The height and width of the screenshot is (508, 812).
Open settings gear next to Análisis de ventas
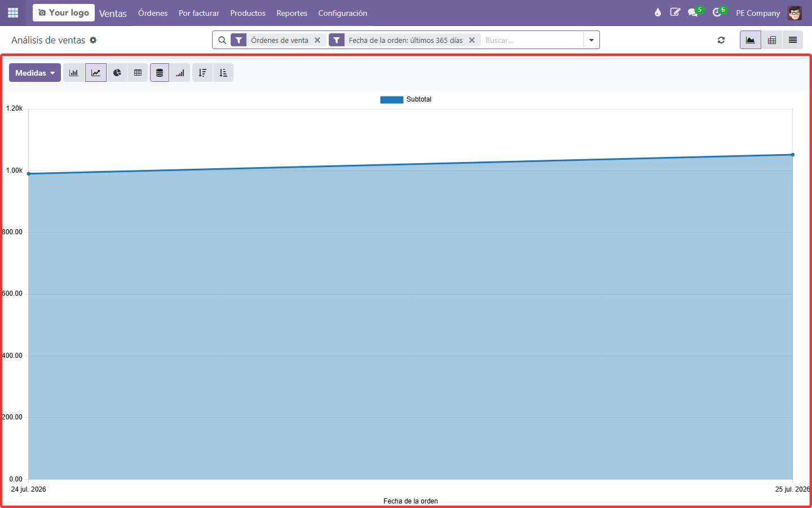(x=93, y=40)
